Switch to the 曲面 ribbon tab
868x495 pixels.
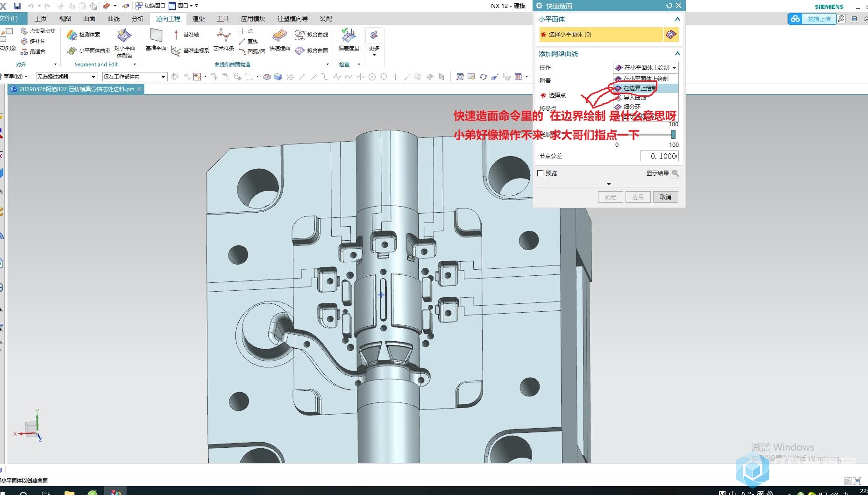(89, 19)
